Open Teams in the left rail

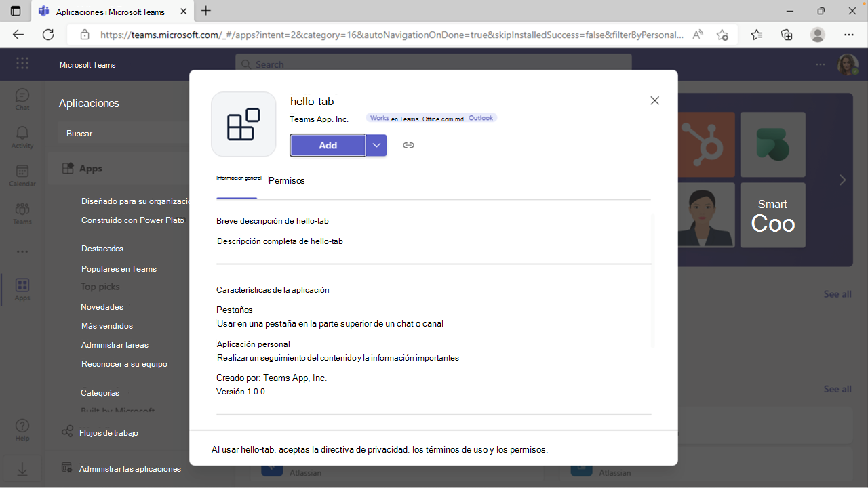22,213
